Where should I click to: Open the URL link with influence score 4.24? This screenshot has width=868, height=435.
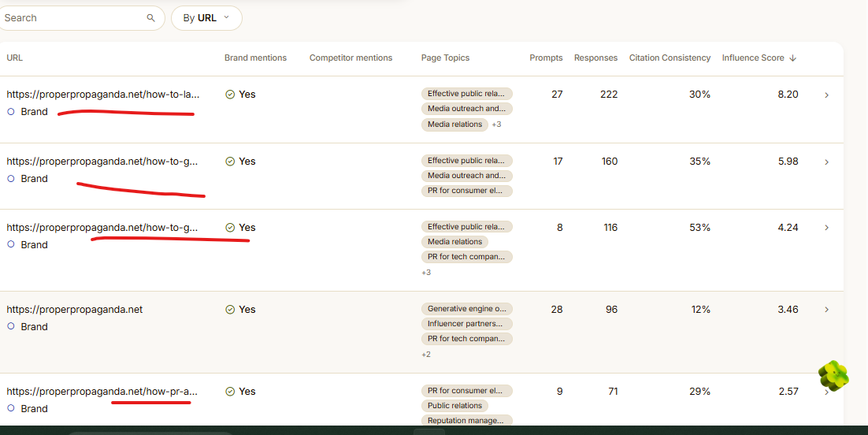pos(102,227)
